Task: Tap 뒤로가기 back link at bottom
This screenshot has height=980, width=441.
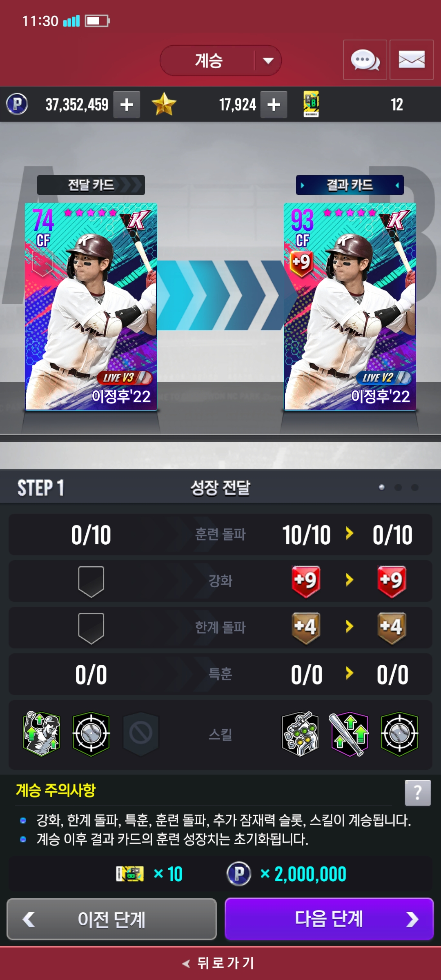Action: [x=220, y=963]
